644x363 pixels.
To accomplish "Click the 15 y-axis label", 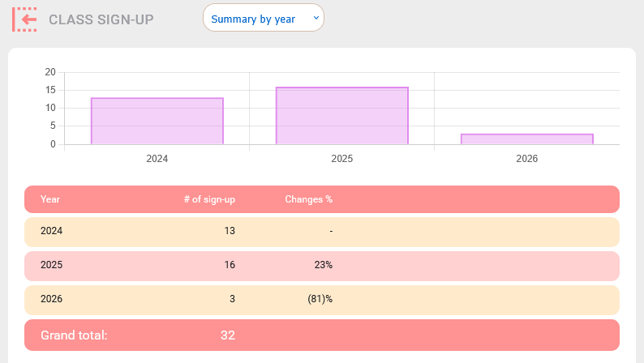I will tap(50, 90).
